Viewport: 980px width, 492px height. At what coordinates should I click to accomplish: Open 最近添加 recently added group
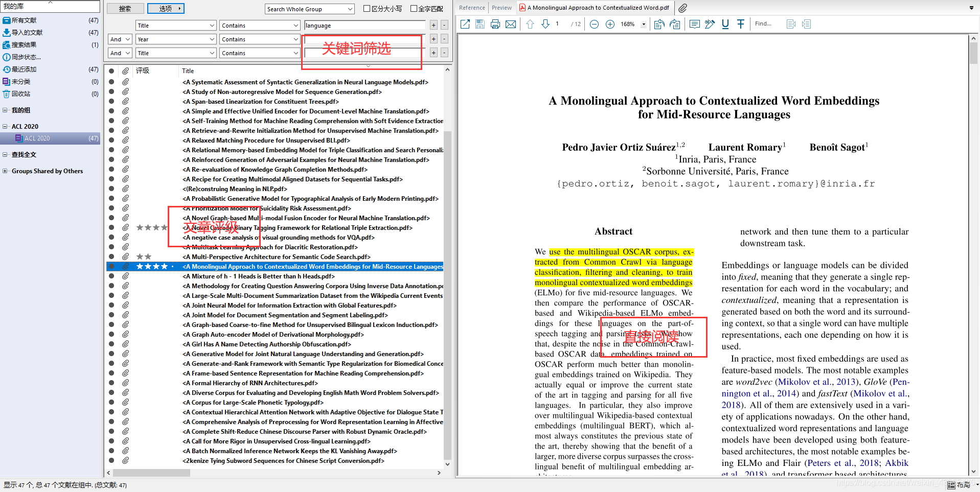24,69
